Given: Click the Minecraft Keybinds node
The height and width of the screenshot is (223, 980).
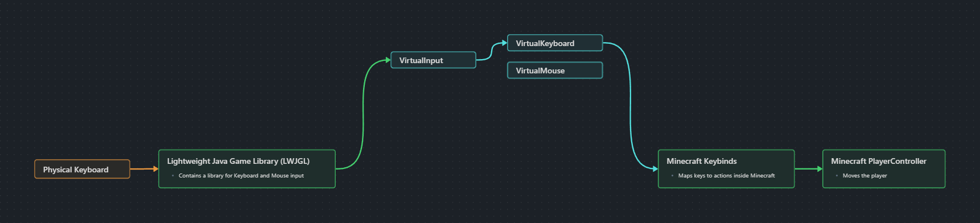Looking at the screenshot, I should pos(726,169).
